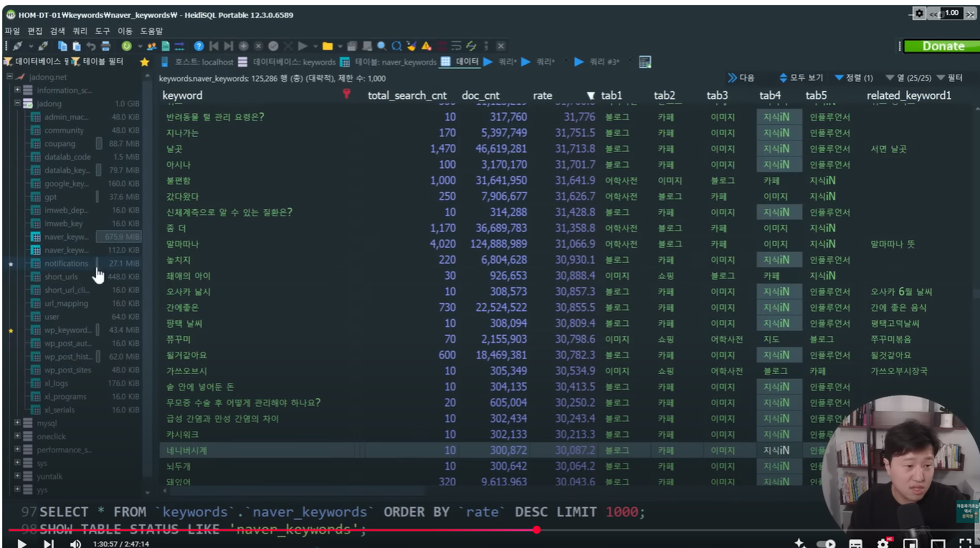The height and width of the screenshot is (548, 980).
Task: Sort by the total_search_cnt column header
Action: (407, 95)
